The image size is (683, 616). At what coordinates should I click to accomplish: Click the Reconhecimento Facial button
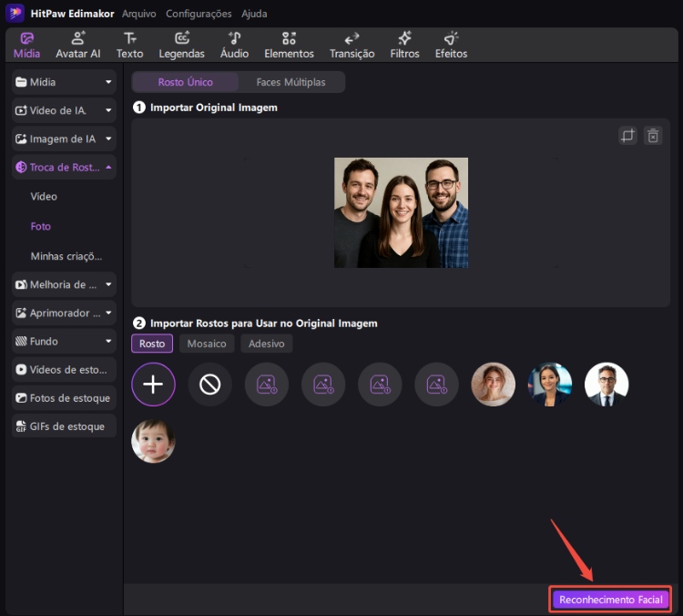(610, 600)
